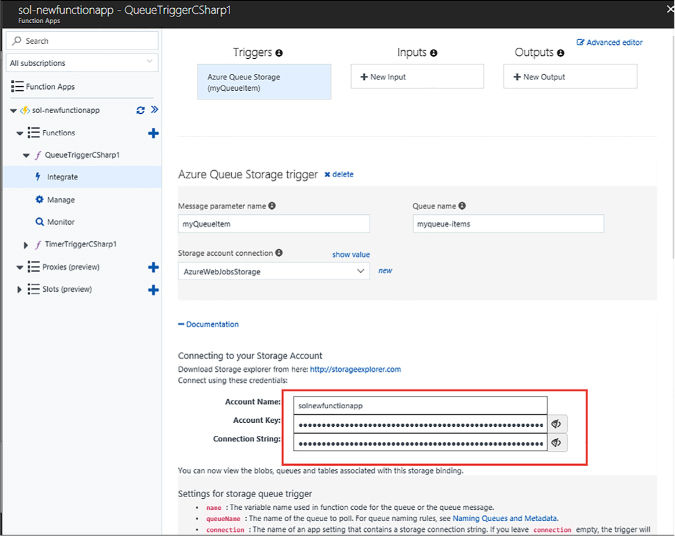Open the All subscriptions dropdown
Viewport: 675px width, 536px height.
point(82,63)
